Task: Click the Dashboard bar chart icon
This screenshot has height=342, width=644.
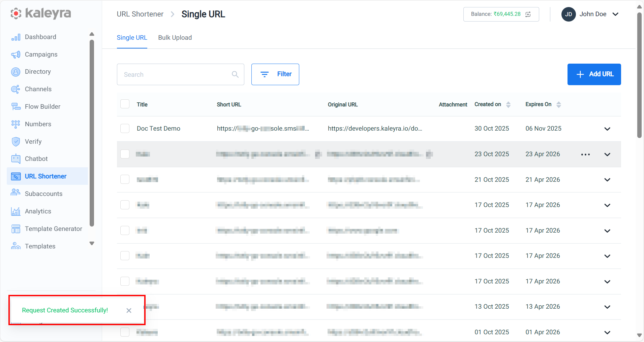Action: 16,37
